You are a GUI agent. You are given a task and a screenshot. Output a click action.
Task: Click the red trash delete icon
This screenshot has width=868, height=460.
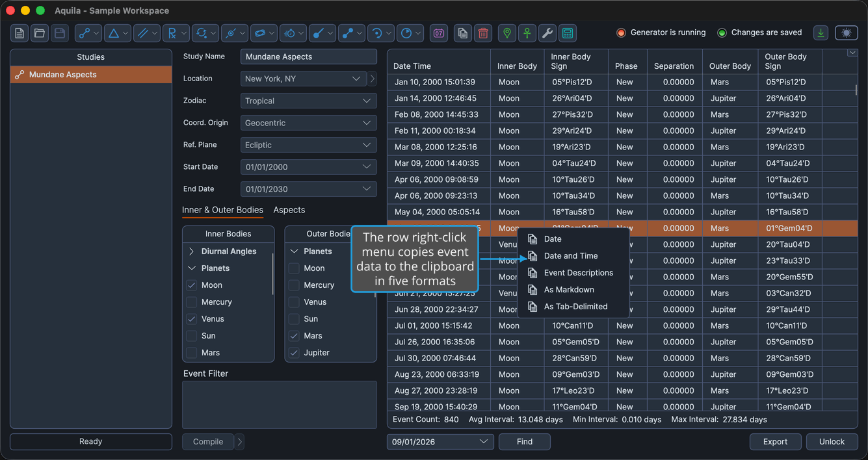click(483, 33)
